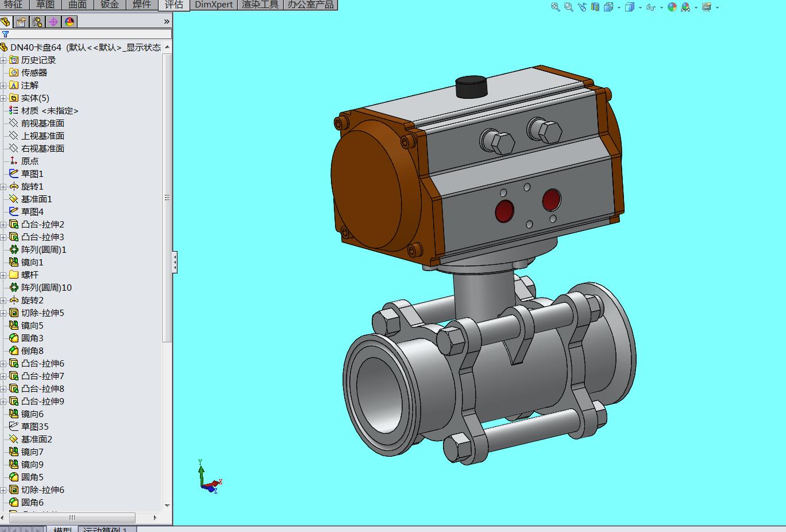Toggle the Section View tool
Image resolution: width=786 pixels, height=532 pixels.
595,7
